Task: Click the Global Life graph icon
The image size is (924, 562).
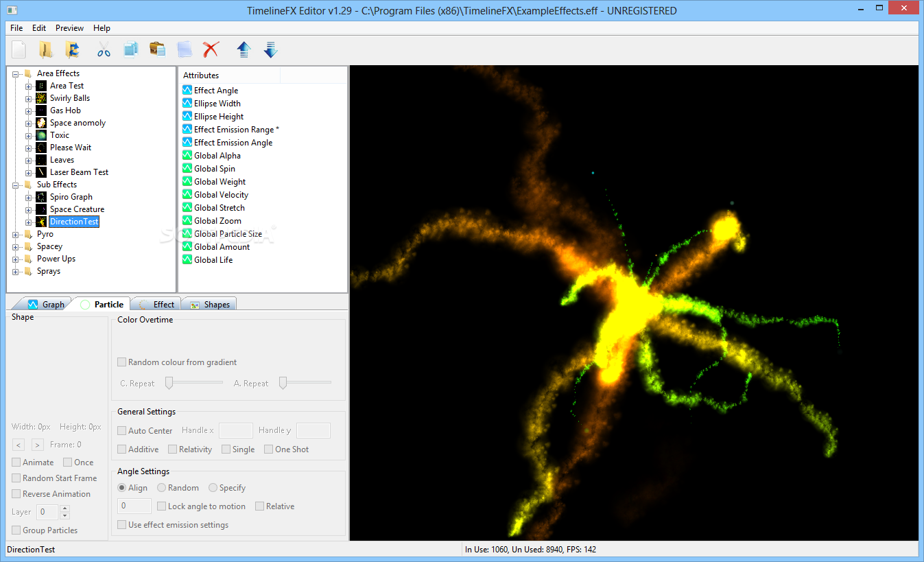Action: pos(187,260)
